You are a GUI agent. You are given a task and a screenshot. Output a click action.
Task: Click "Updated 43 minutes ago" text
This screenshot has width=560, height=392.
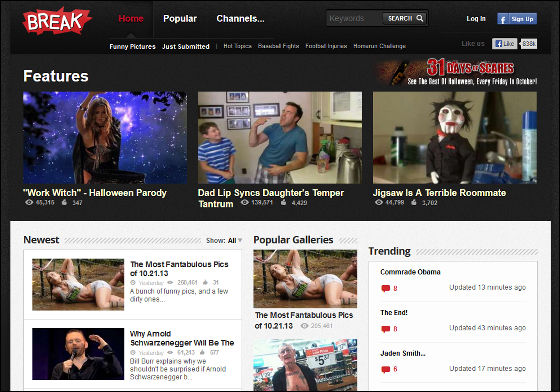(x=488, y=328)
